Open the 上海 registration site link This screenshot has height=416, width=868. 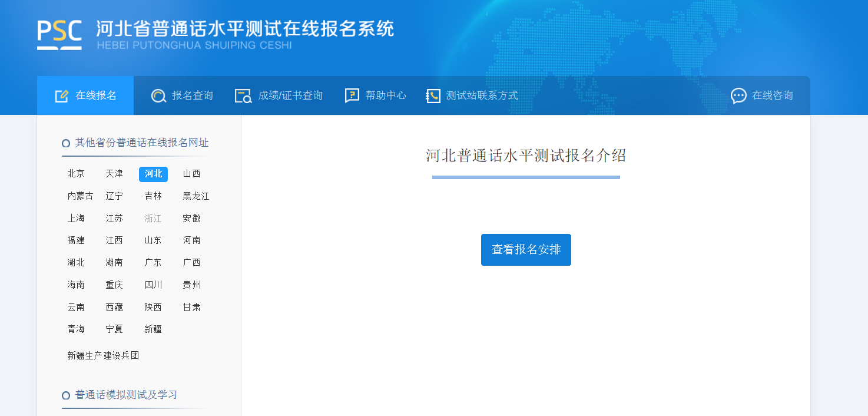pos(76,219)
